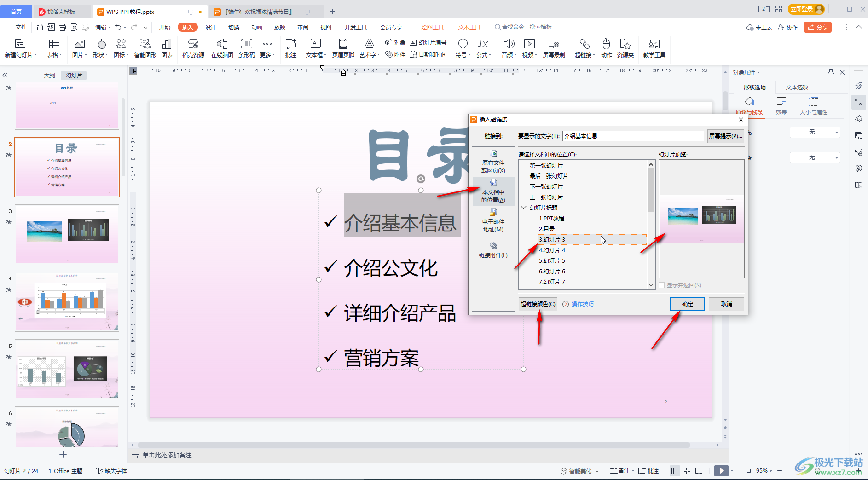The width and height of the screenshot is (868, 480).
Task: Select 3.幻灯片 3 in slide list
Action: (552, 239)
